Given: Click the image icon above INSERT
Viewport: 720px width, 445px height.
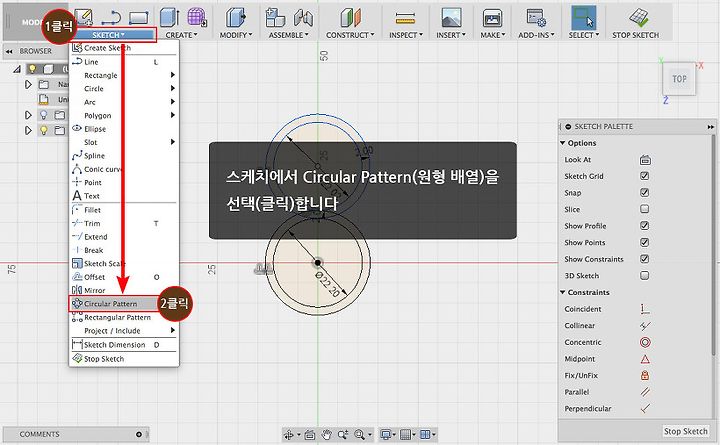Looking at the screenshot, I should 451,18.
